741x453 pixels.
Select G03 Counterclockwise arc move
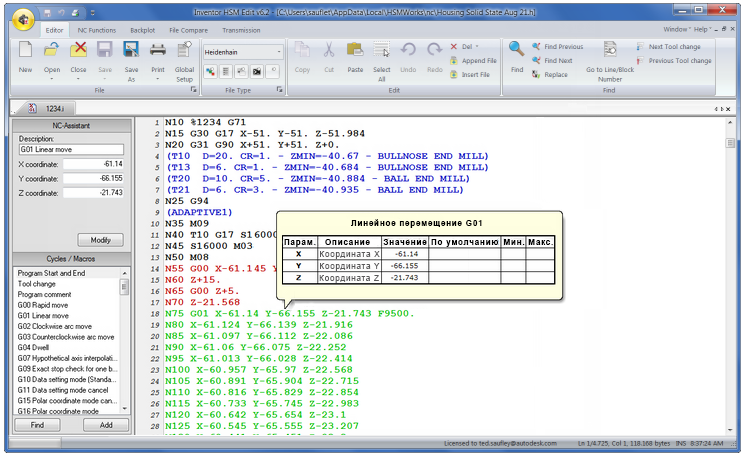pyautogui.click(x=66, y=337)
